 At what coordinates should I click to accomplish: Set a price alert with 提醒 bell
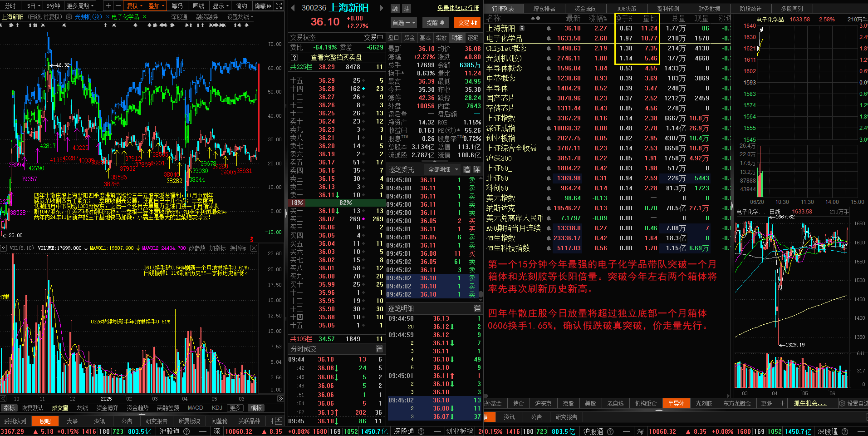[436, 22]
